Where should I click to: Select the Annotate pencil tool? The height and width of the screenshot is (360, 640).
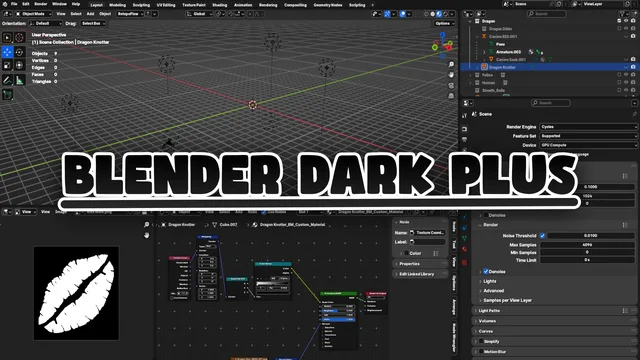(x=7, y=80)
